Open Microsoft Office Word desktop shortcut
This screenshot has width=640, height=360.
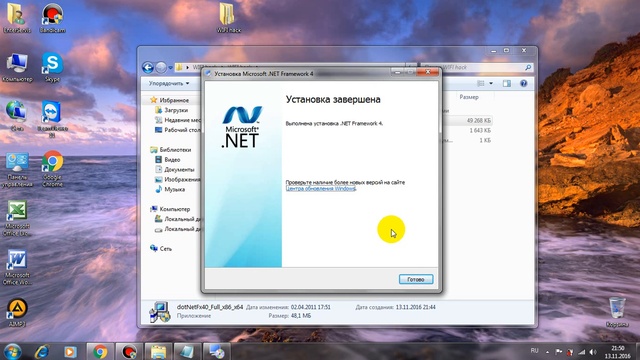[x=17, y=267]
